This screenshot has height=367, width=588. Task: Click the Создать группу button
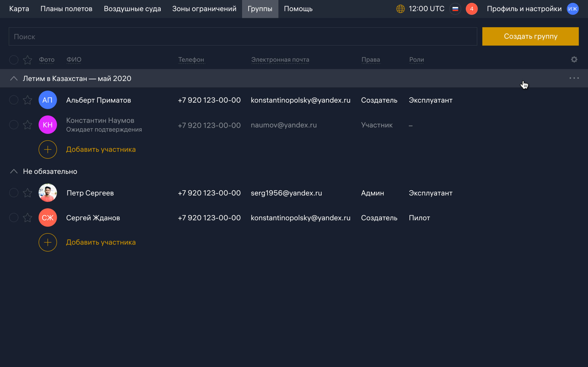[530, 36]
